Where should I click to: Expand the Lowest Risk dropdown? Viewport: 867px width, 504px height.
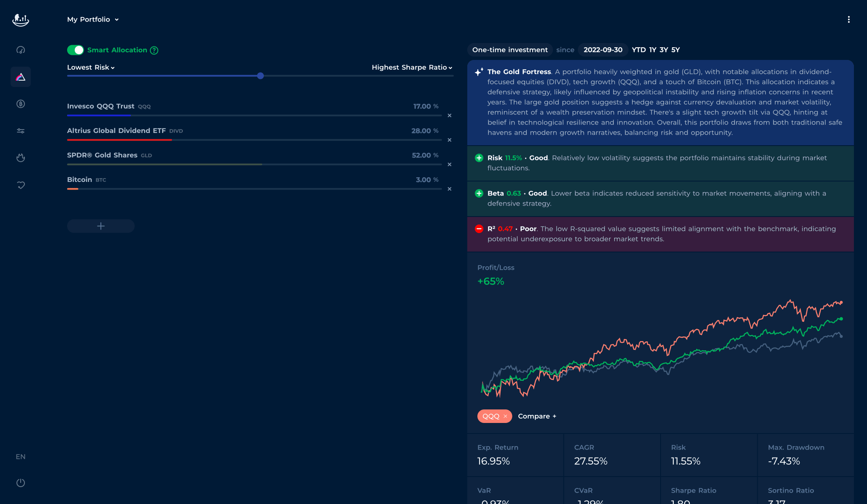click(91, 68)
